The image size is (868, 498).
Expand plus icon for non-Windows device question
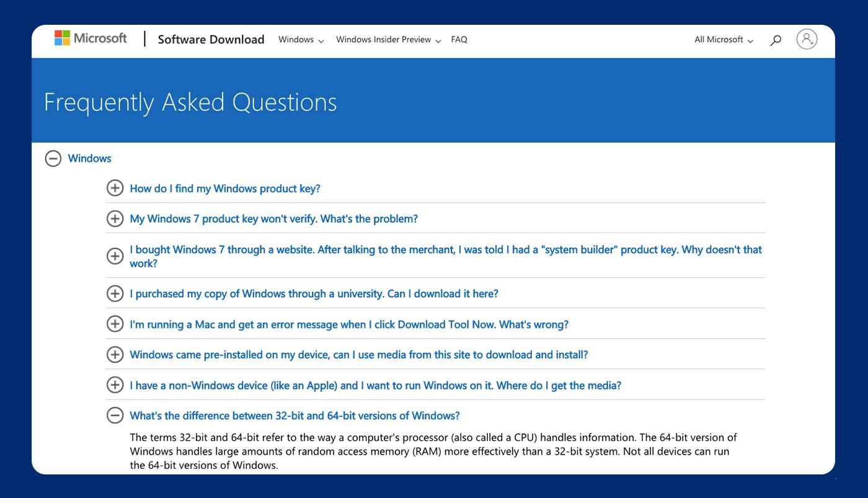(115, 385)
